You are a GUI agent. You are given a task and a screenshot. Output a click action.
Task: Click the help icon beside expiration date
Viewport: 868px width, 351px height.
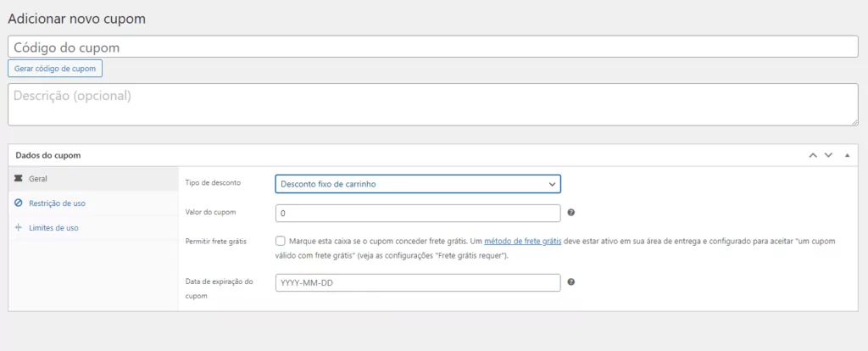[x=571, y=281]
